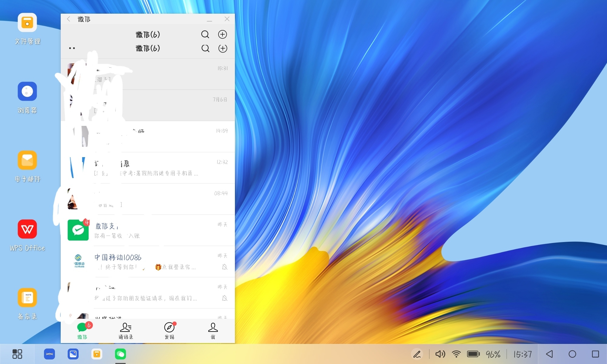Open the file manager in taskbar
Image resolution: width=607 pixels, height=364 pixels.
click(97, 354)
